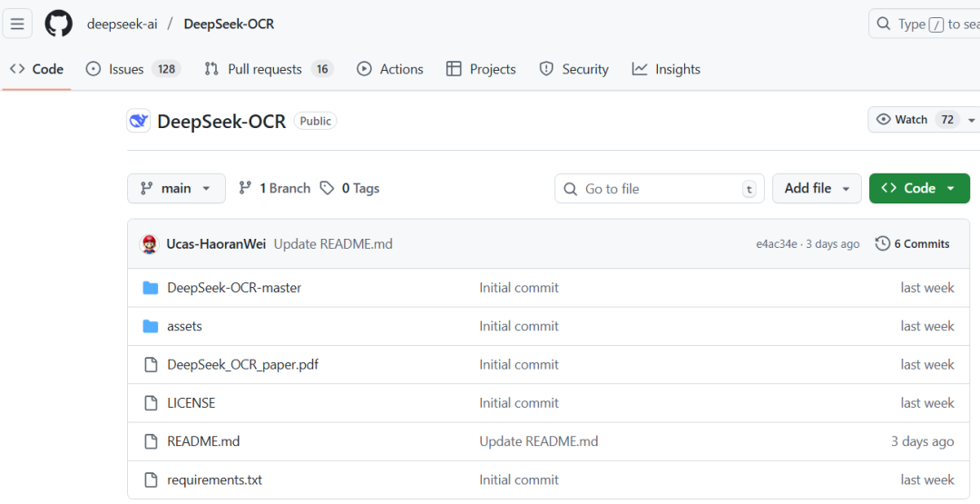The image size is (980, 504).
Task: Click the Ucas-HaoranWei avatar image
Action: (x=150, y=243)
